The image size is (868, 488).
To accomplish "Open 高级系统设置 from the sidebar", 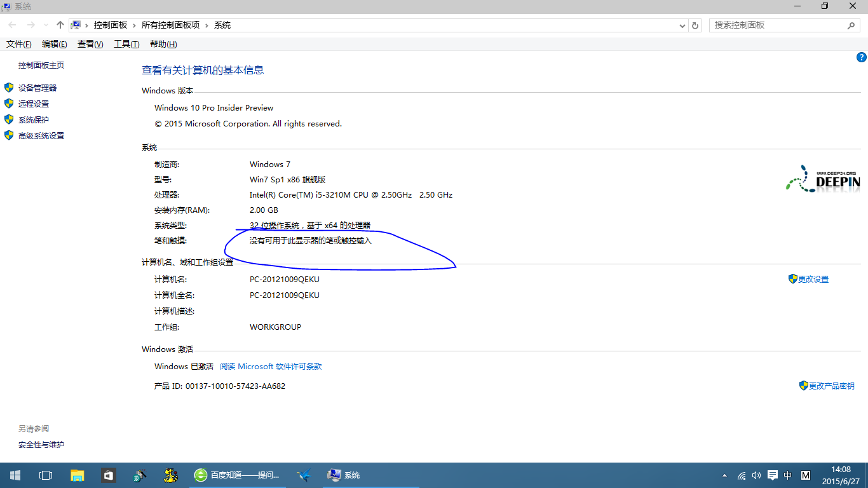I will point(41,135).
